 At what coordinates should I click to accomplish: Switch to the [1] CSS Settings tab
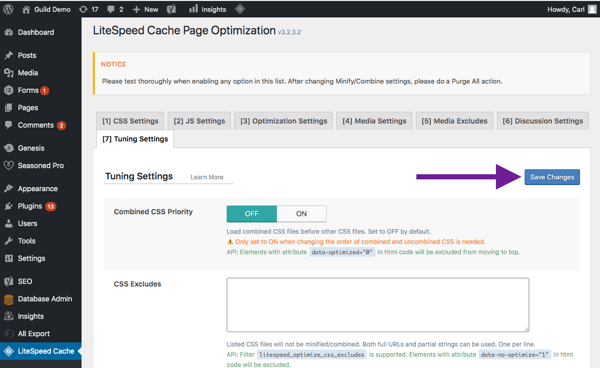coord(130,121)
